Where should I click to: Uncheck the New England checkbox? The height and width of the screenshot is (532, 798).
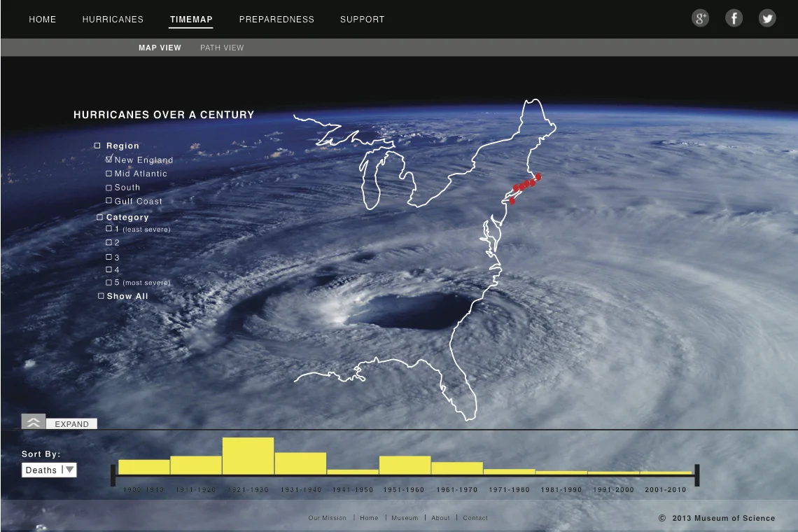pyautogui.click(x=109, y=159)
